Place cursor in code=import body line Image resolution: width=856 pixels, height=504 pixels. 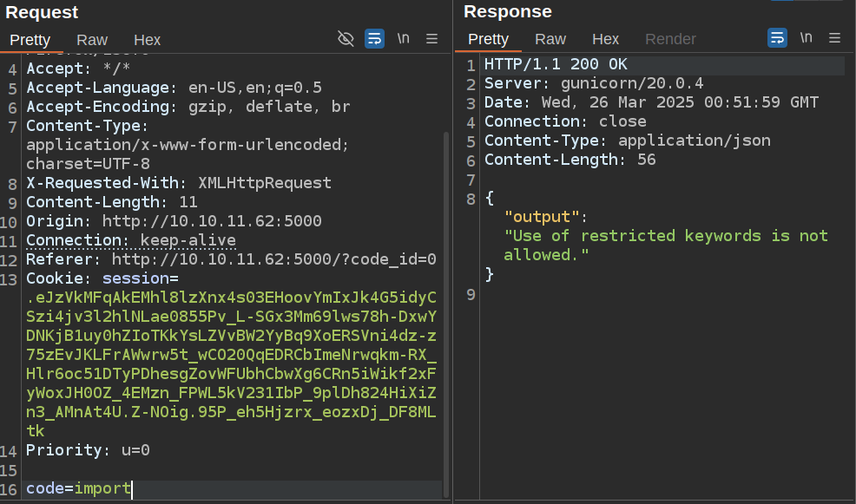click(x=78, y=489)
